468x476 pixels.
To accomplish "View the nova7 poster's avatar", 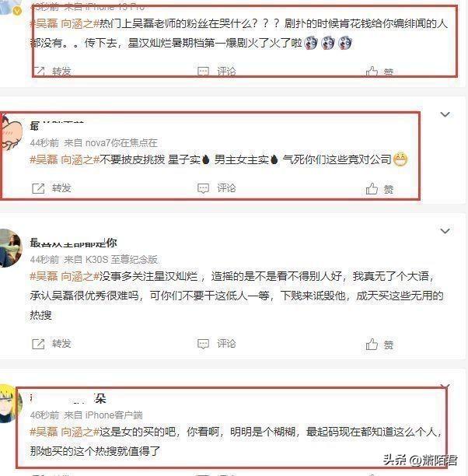I will [10, 131].
